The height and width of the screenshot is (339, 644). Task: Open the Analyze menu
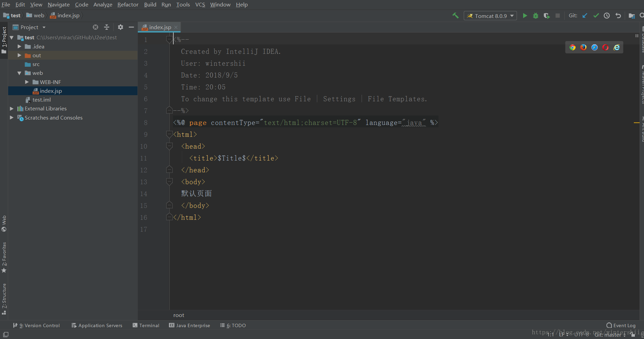tap(103, 4)
